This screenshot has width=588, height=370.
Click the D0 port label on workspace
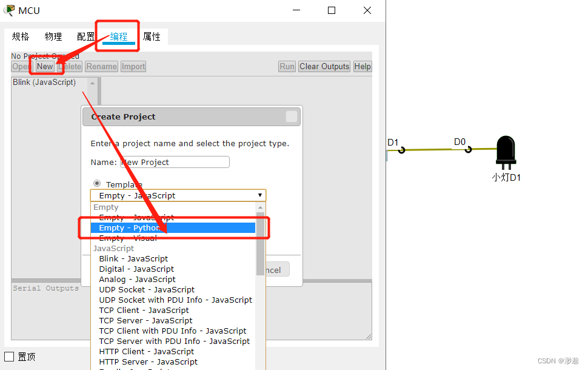(x=459, y=142)
